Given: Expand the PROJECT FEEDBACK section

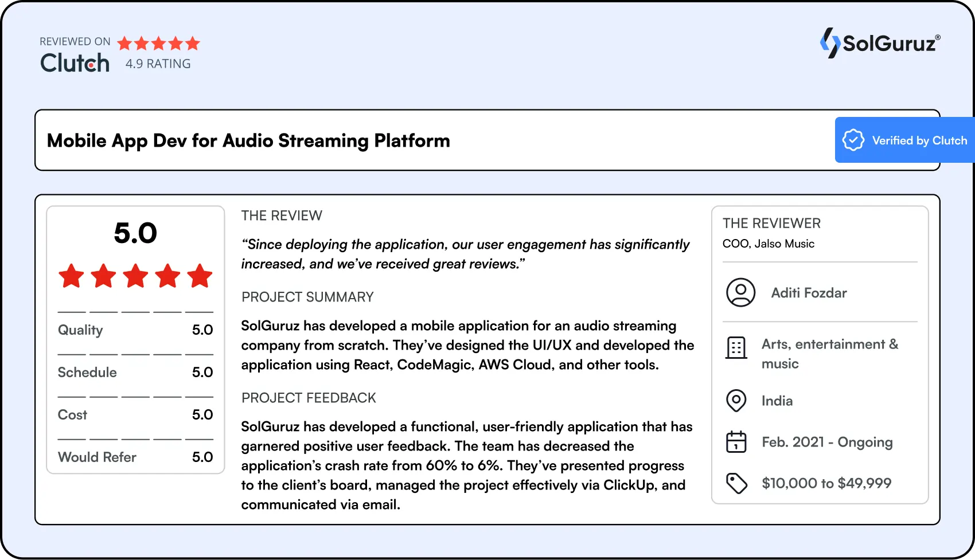Looking at the screenshot, I should click(x=309, y=398).
